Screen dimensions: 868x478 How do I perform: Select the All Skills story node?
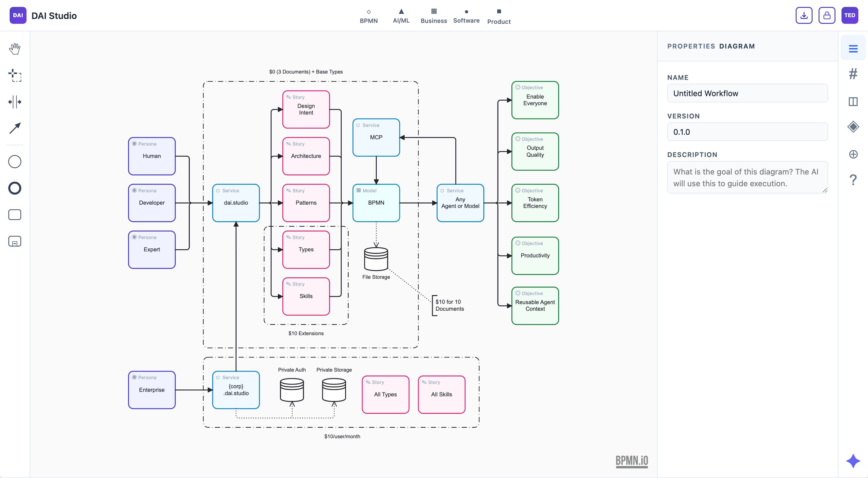pyautogui.click(x=442, y=395)
